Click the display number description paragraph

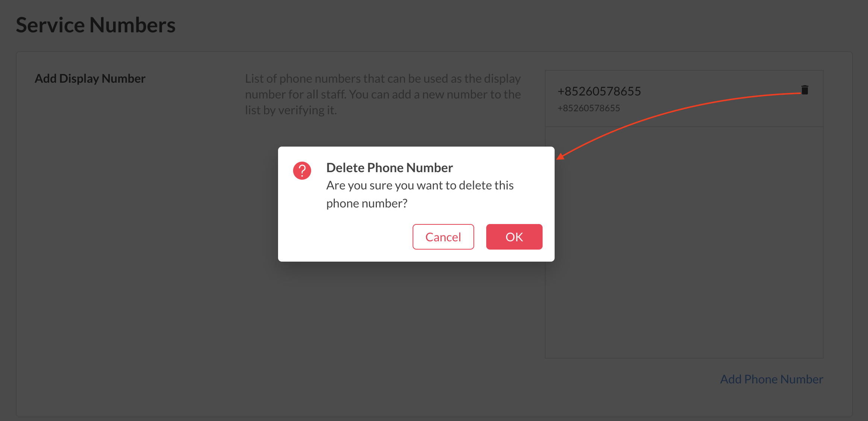(x=383, y=94)
